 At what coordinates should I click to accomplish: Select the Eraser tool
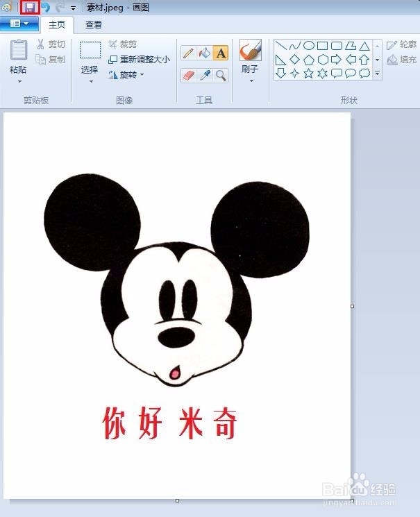(x=188, y=76)
